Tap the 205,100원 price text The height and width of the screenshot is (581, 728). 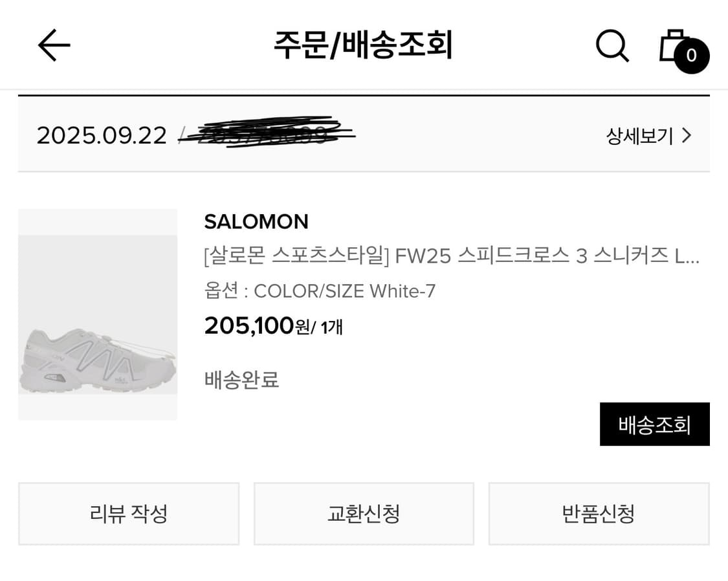(x=257, y=326)
